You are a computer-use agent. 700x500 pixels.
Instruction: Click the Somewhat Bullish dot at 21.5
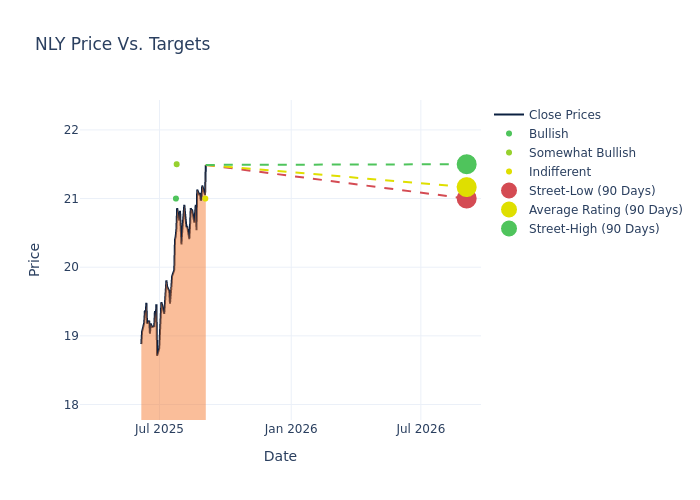pos(176,164)
